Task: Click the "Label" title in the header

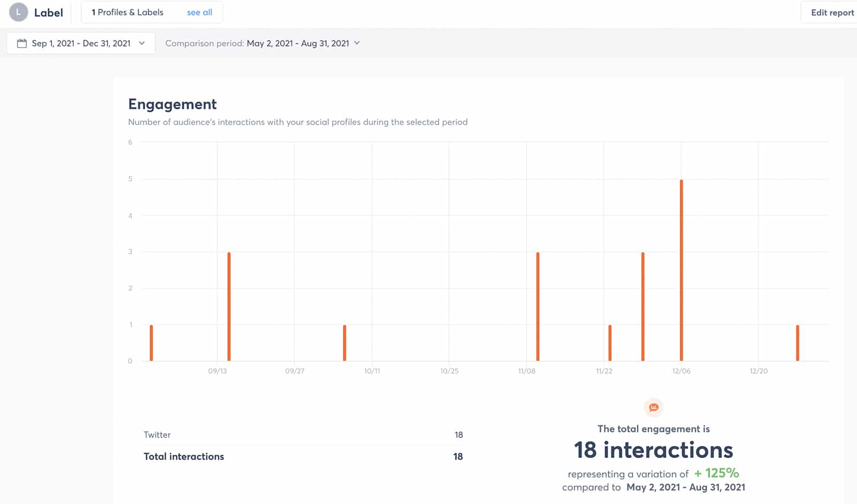Action: pyautogui.click(x=48, y=12)
